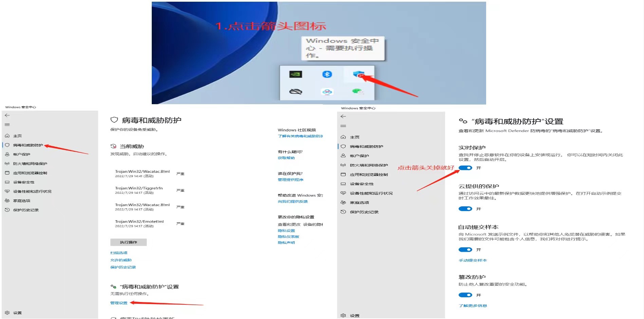
Task: Click the Baidu Netdisk cloud tray icon
Action: tap(327, 92)
